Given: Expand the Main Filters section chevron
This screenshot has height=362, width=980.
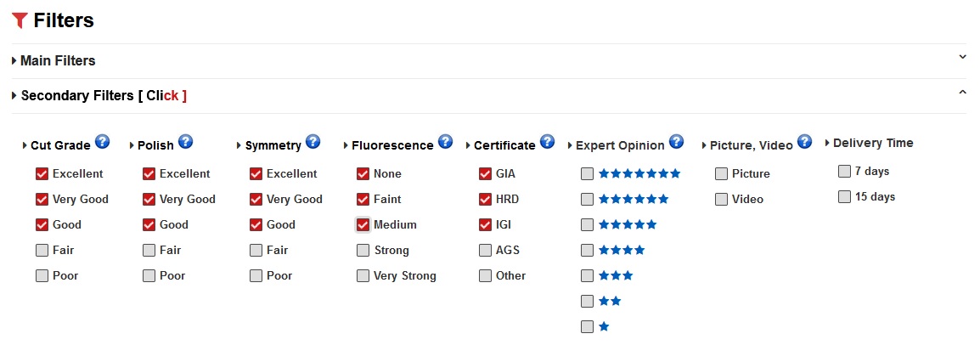Looking at the screenshot, I should pyautogui.click(x=962, y=57).
